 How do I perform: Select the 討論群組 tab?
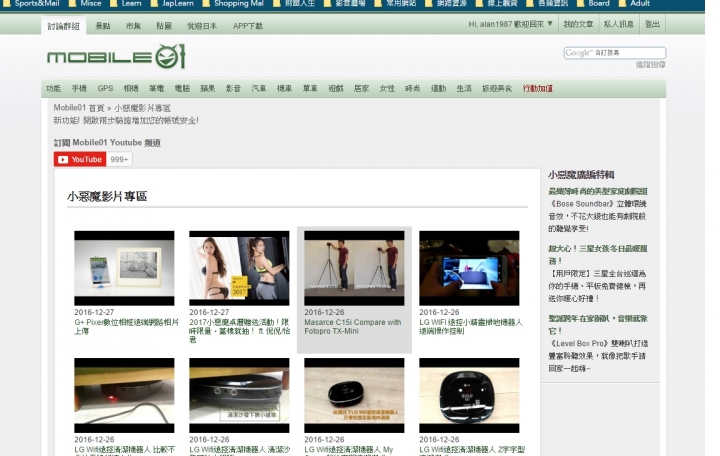63,26
